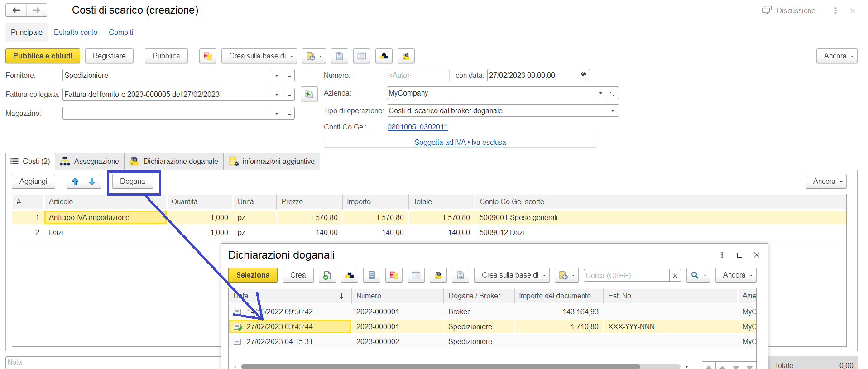Image resolution: width=868 pixels, height=369 pixels.
Task: Open the Azienda record with its open icon
Action: [613, 93]
